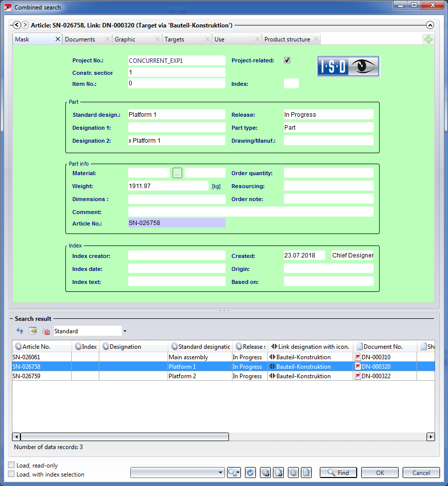This screenshot has width=448, height=486.
Task: Click the blue arrows refresh icon in Search result
Action: [x=20, y=331]
